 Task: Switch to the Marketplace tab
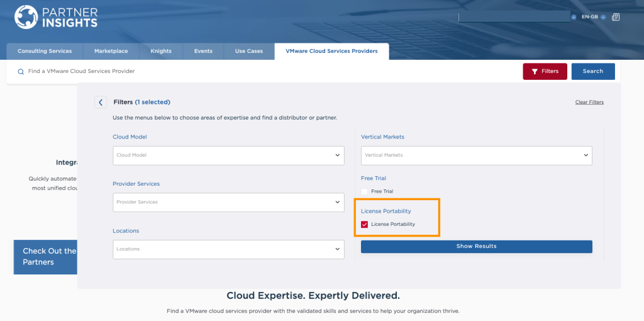pos(111,51)
